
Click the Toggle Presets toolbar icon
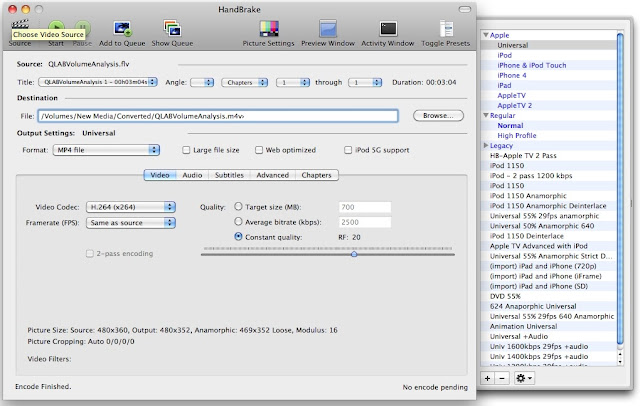click(446, 29)
